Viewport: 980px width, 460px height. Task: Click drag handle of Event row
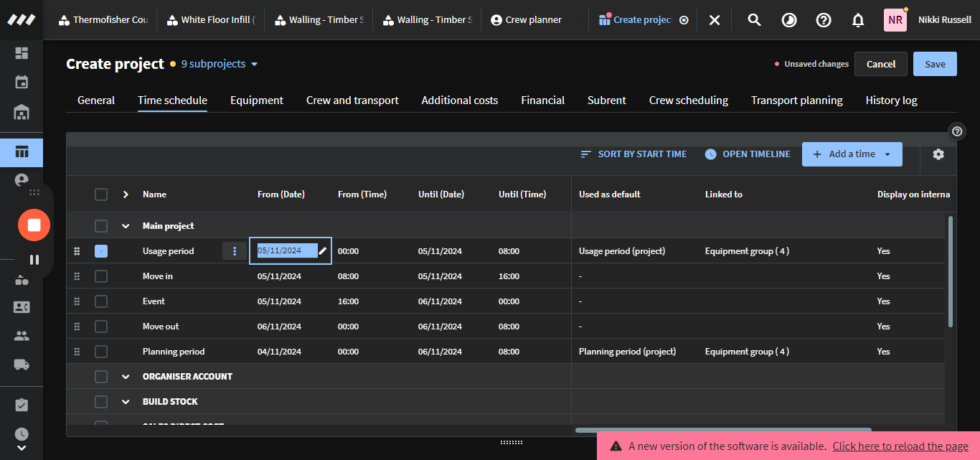(77, 301)
